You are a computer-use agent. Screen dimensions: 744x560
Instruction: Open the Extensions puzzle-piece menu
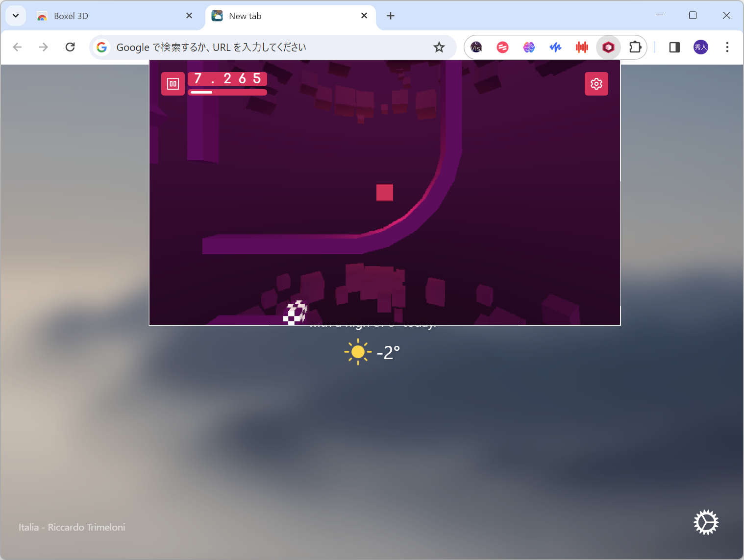635,47
